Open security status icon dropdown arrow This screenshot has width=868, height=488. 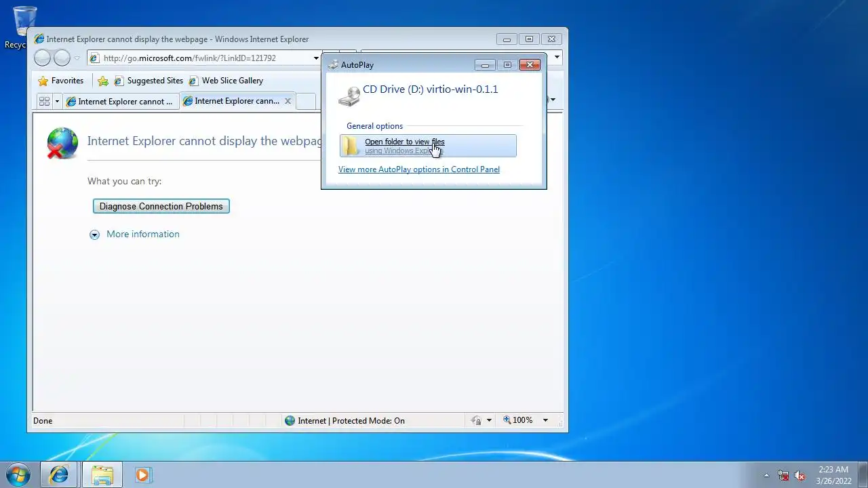tap(489, 420)
